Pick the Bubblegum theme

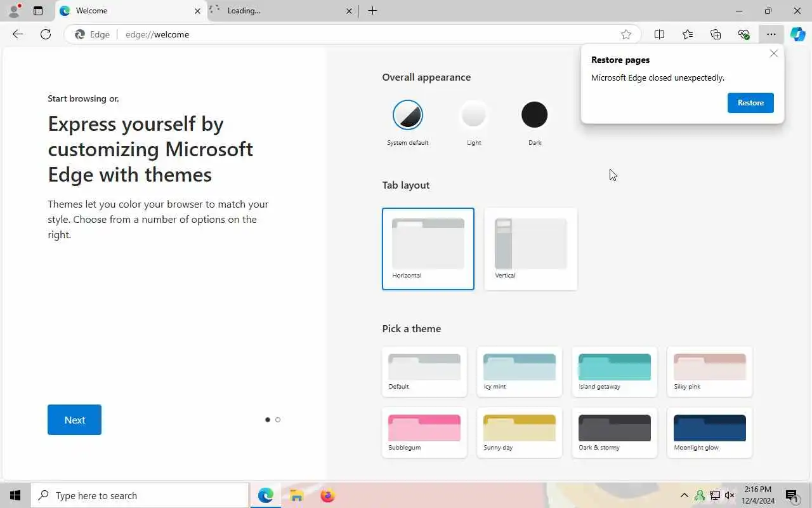[x=424, y=432]
